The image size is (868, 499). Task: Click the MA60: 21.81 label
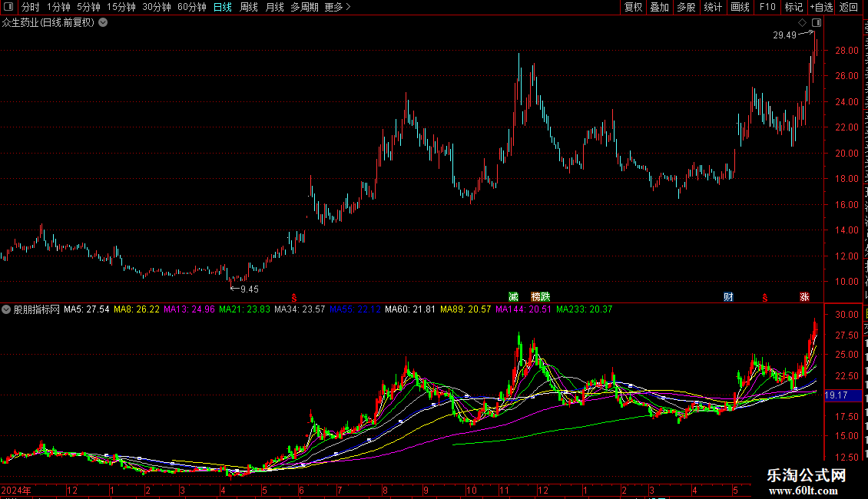click(x=410, y=309)
